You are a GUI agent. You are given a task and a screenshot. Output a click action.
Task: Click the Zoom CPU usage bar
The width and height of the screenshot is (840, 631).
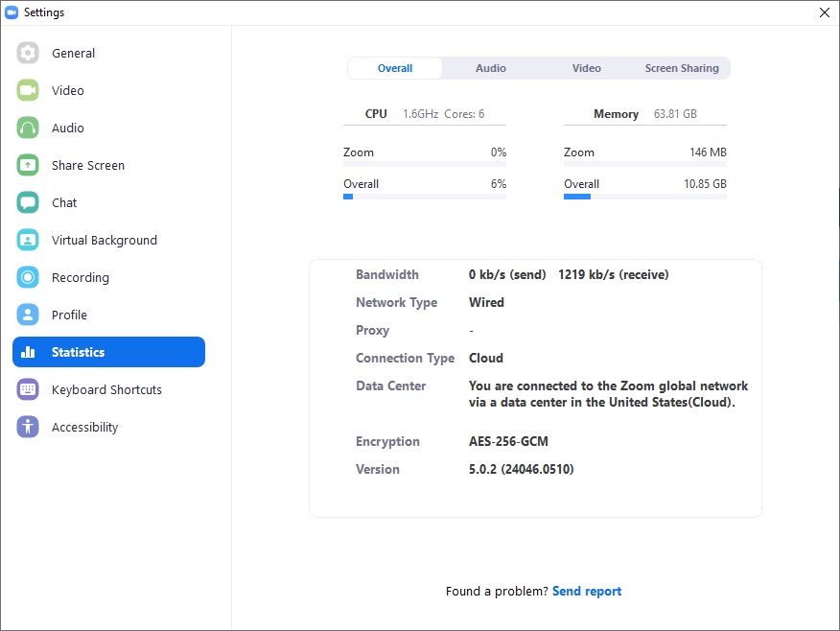pyautogui.click(x=425, y=164)
